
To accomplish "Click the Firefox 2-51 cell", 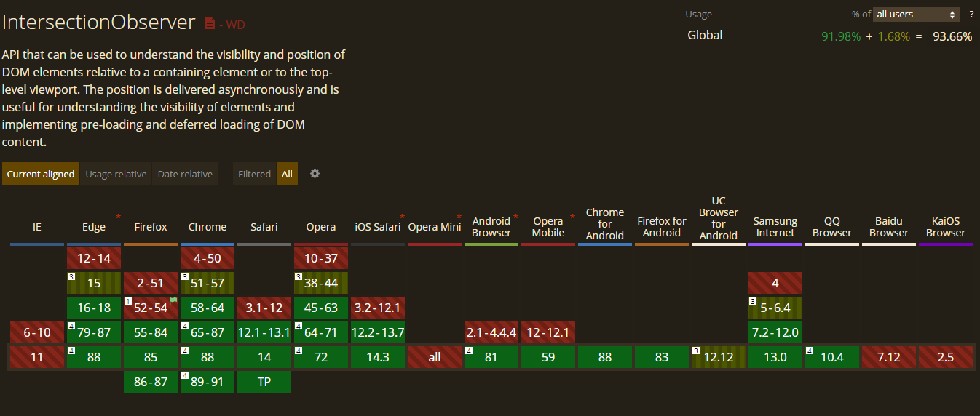I will point(151,283).
